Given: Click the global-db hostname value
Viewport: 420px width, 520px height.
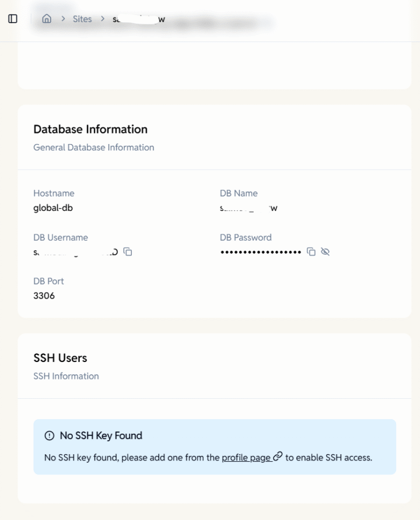Looking at the screenshot, I should [x=53, y=208].
